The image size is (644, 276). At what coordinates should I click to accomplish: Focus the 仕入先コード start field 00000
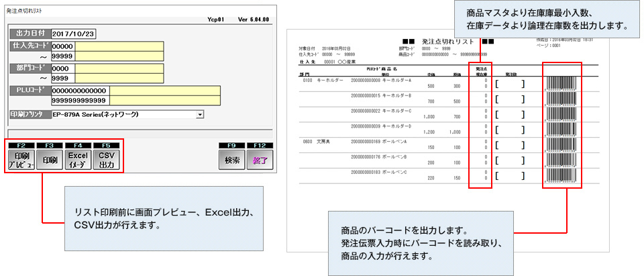63,46
